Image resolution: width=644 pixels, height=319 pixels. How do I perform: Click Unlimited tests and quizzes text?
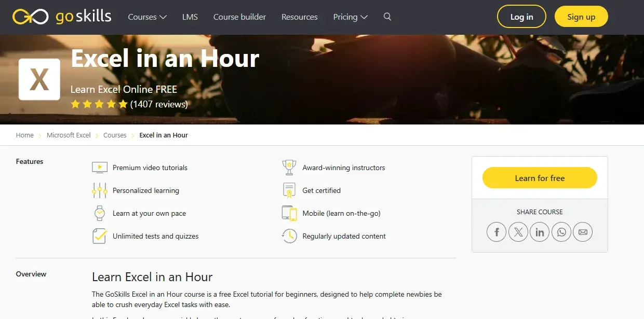pyautogui.click(x=156, y=236)
